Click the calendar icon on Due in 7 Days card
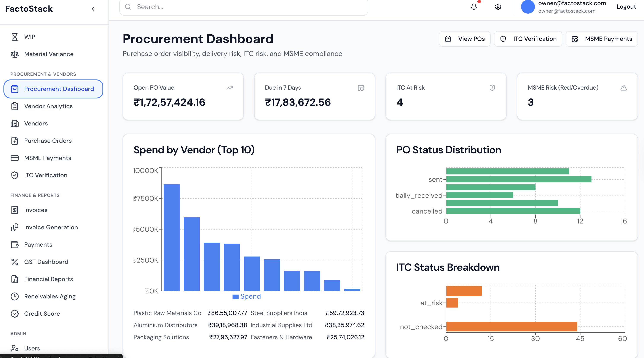 pos(361,88)
